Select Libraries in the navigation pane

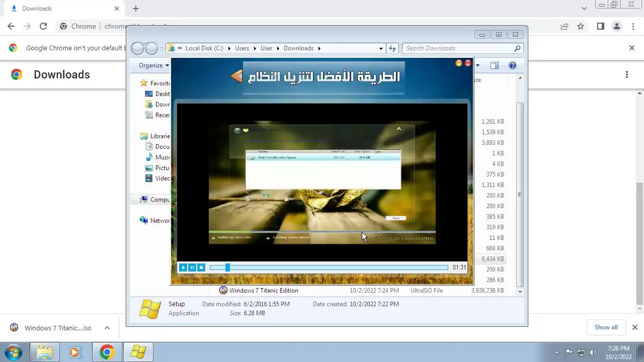(x=156, y=136)
